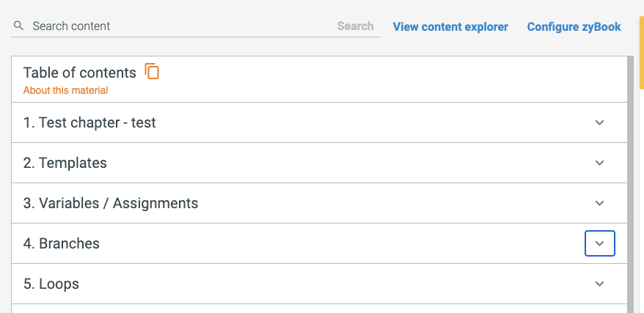Expand Variables / Assignments with its chevron
Screen dimensions: 644x313
(x=600, y=203)
